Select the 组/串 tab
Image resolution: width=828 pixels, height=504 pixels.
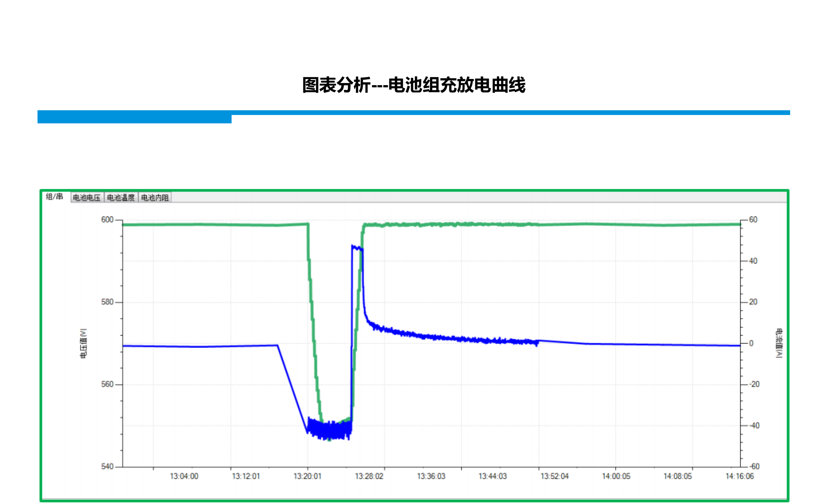pyautogui.click(x=54, y=197)
